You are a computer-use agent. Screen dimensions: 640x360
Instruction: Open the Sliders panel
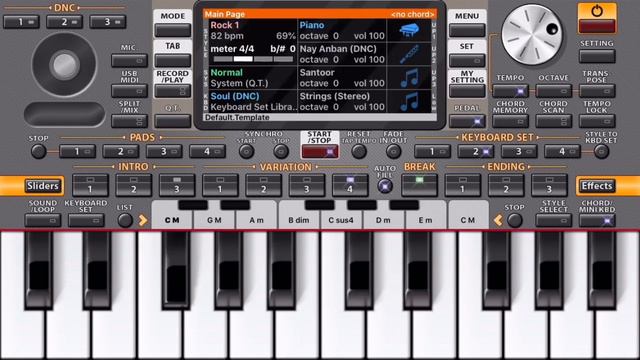pyautogui.click(x=43, y=186)
